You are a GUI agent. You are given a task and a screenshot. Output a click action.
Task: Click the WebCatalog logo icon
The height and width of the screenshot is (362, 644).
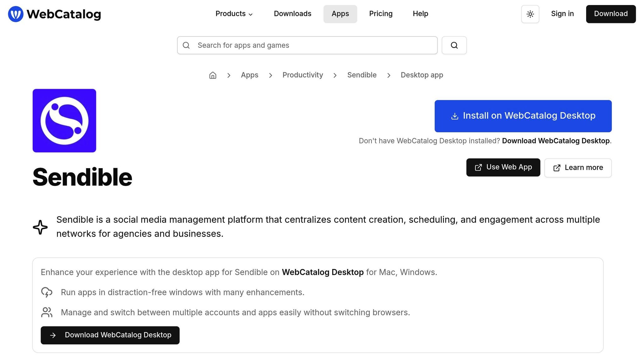pos(16,14)
